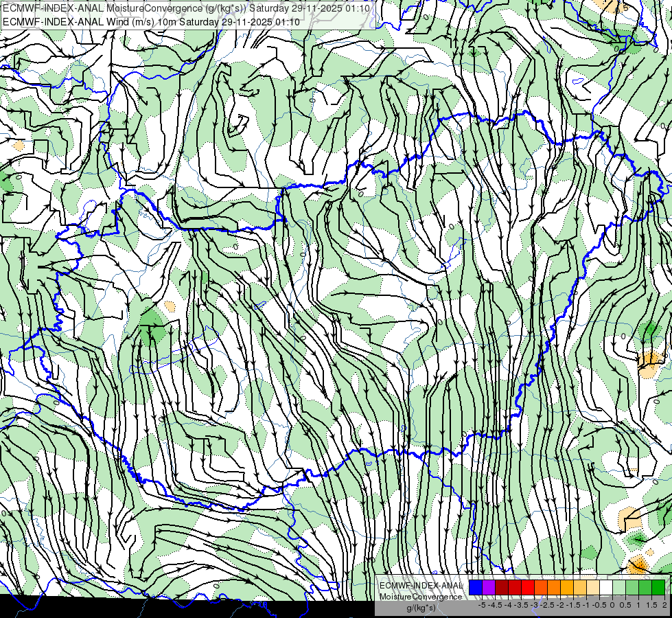The image size is (672, 618).
Task: Click the -5 tick label on the color scale
Action: click(x=482, y=605)
